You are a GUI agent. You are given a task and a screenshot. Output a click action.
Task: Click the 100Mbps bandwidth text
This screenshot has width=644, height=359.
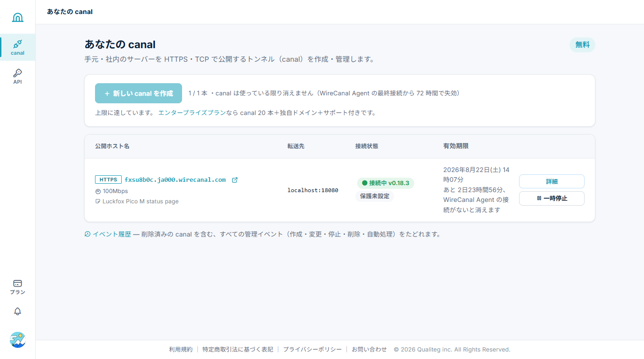[115, 191]
